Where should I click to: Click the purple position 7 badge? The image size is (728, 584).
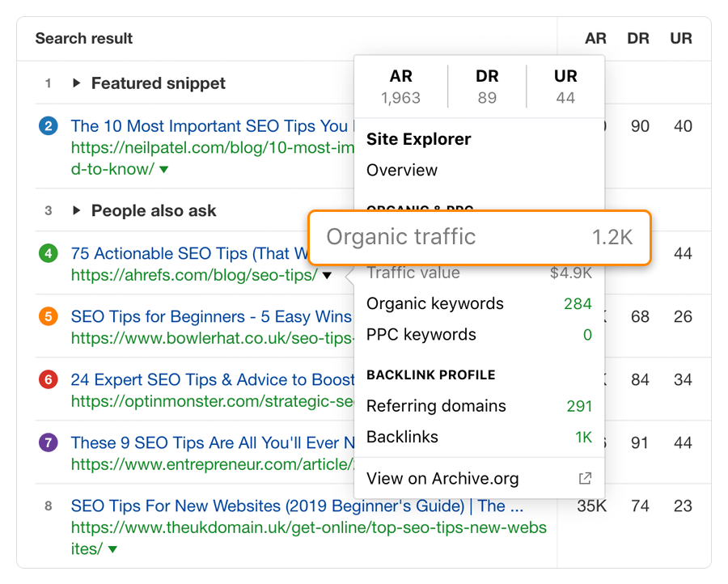point(49,443)
